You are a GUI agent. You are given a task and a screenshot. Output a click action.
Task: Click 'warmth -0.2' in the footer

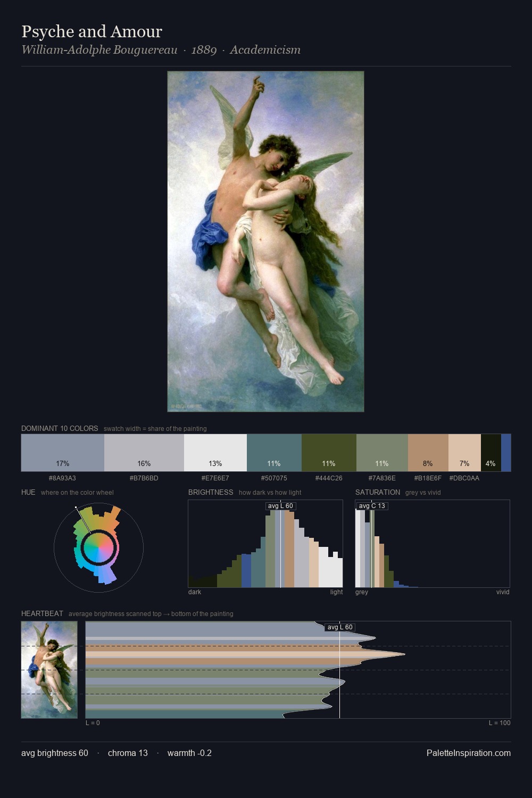point(189,753)
